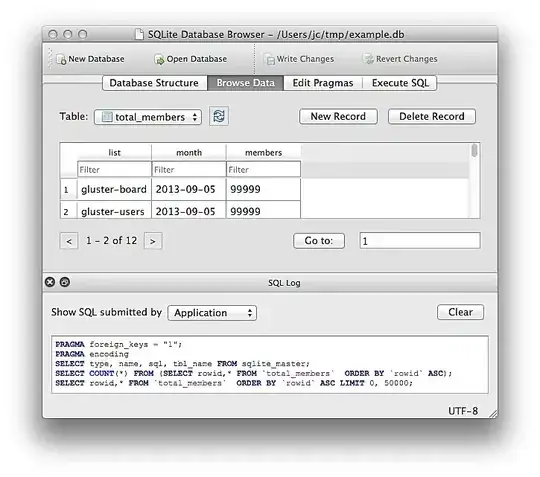Sort by the members column header
Screen dimensions: 540x477
(x=263, y=152)
